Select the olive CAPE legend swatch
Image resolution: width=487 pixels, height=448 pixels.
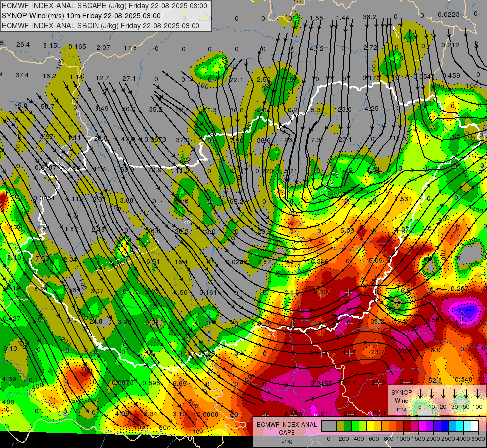(x=340, y=426)
